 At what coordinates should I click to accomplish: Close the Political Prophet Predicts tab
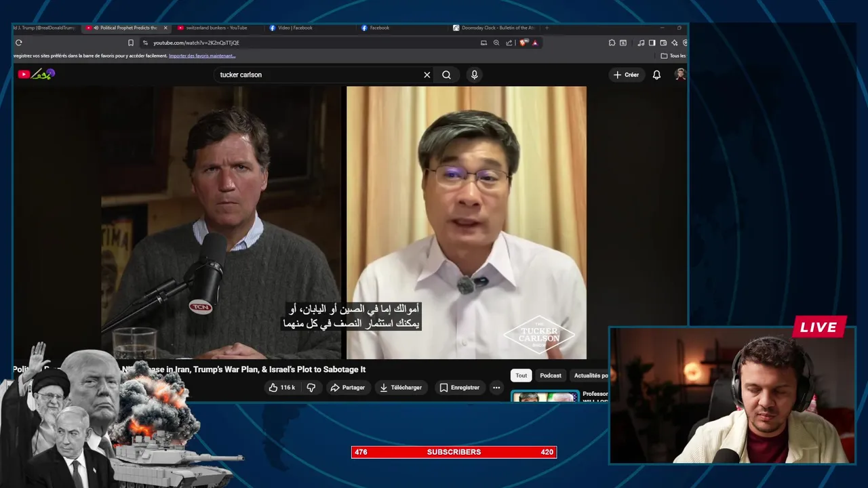[x=165, y=28]
